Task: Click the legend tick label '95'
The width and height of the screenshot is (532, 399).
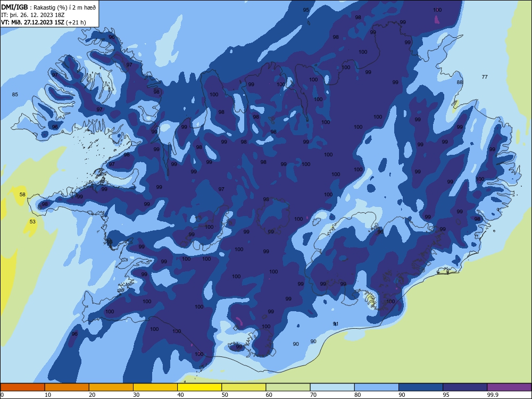Action: (x=446, y=395)
